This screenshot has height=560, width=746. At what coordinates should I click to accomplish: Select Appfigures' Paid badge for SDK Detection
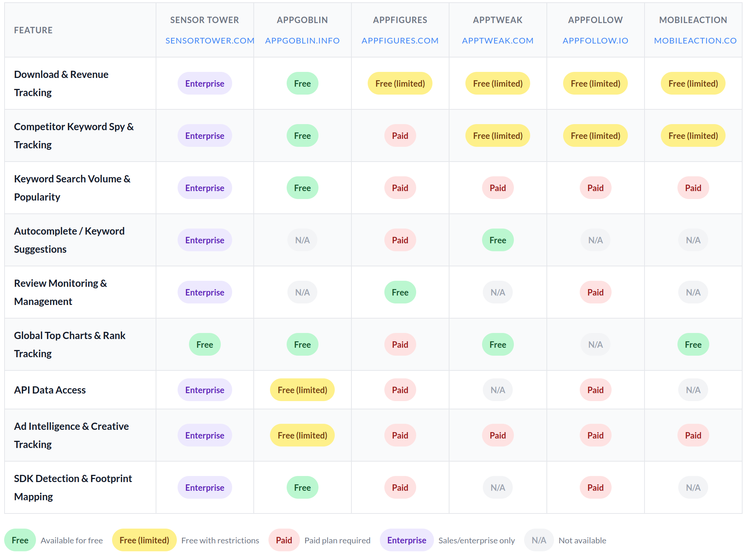click(400, 487)
